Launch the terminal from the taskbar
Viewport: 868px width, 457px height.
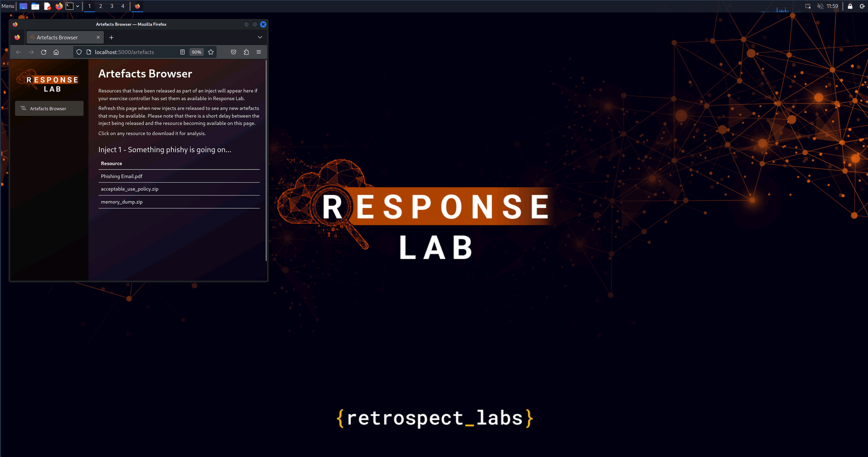pos(70,6)
